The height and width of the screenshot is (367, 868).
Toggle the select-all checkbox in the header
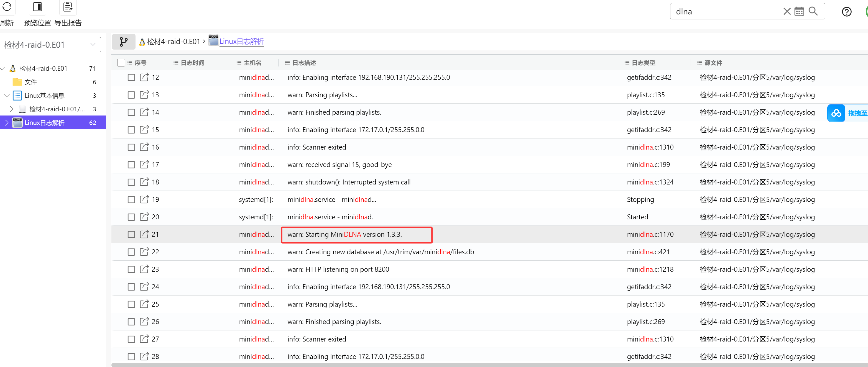pyautogui.click(x=121, y=63)
